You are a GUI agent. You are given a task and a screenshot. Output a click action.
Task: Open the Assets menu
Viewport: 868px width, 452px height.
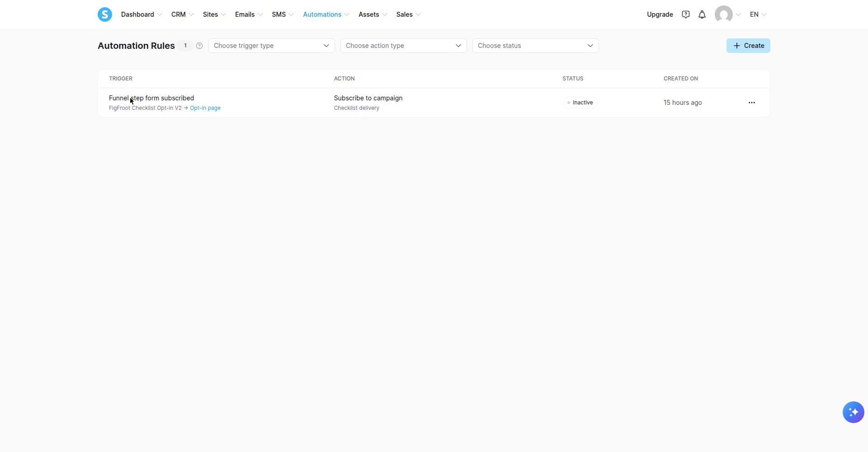(x=373, y=14)
